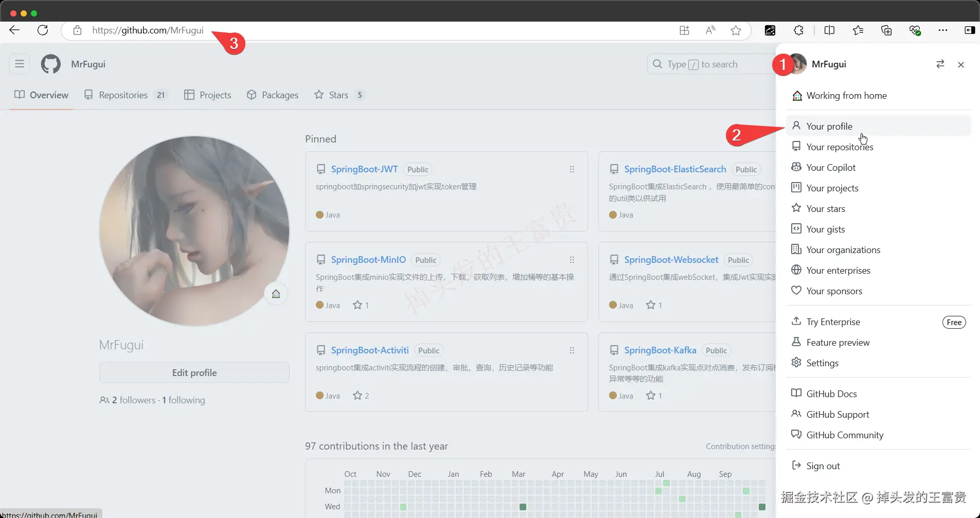Click the Edit profile button
Viewport: 980px width, 518px height.
[194, 372]
